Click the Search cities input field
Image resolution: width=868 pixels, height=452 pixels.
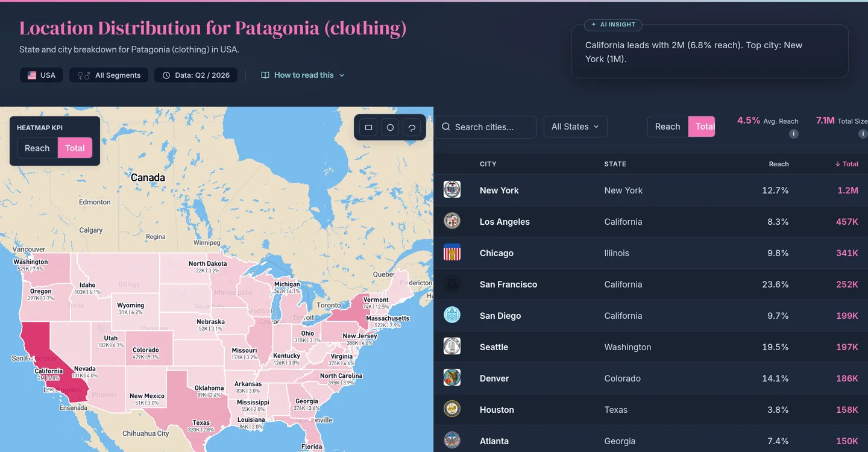coord(485,127)
